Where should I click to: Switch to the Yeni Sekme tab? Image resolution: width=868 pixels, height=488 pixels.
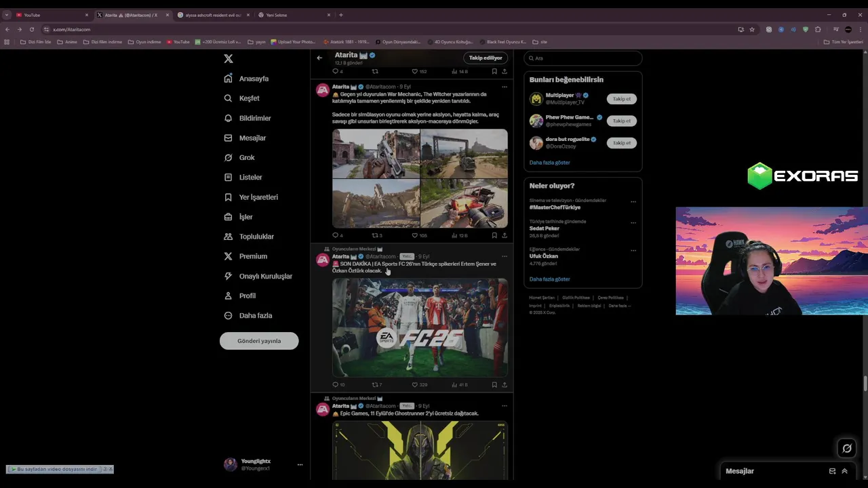coord(294,15)
